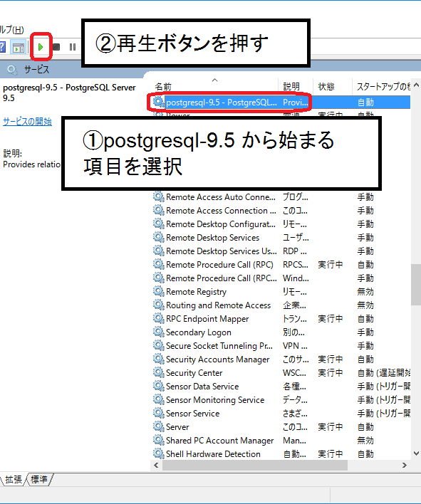Viewport: 421px width, 504px height.
Task: Select Shared PC Account Manager service
Action: coord(281,441)
